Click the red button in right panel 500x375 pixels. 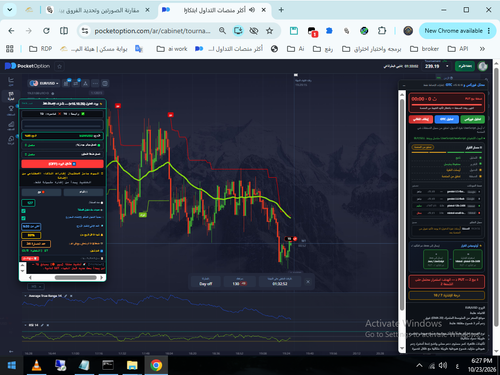click(x=421, y=119)
